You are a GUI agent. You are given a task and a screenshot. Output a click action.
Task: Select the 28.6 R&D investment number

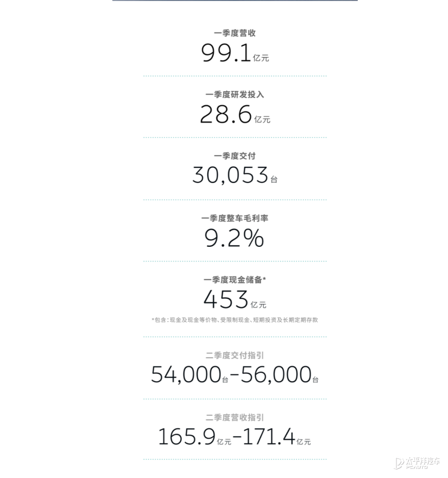click(x=226, y=115)
